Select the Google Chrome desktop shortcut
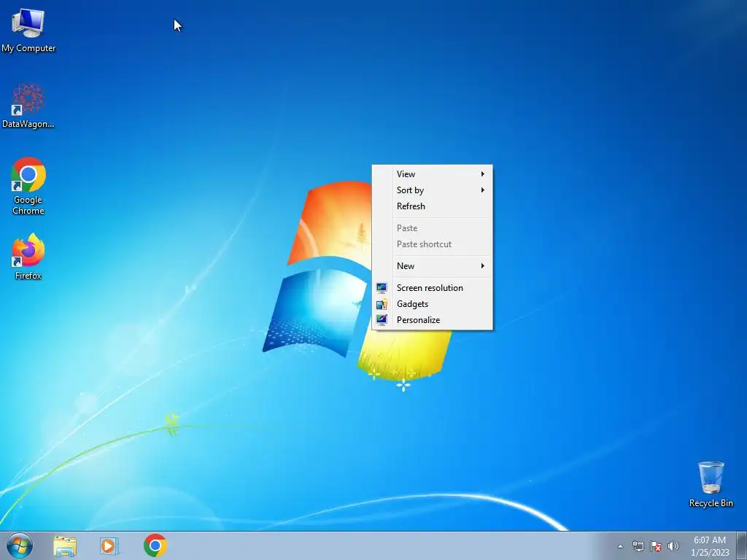 tap(28, 186)
